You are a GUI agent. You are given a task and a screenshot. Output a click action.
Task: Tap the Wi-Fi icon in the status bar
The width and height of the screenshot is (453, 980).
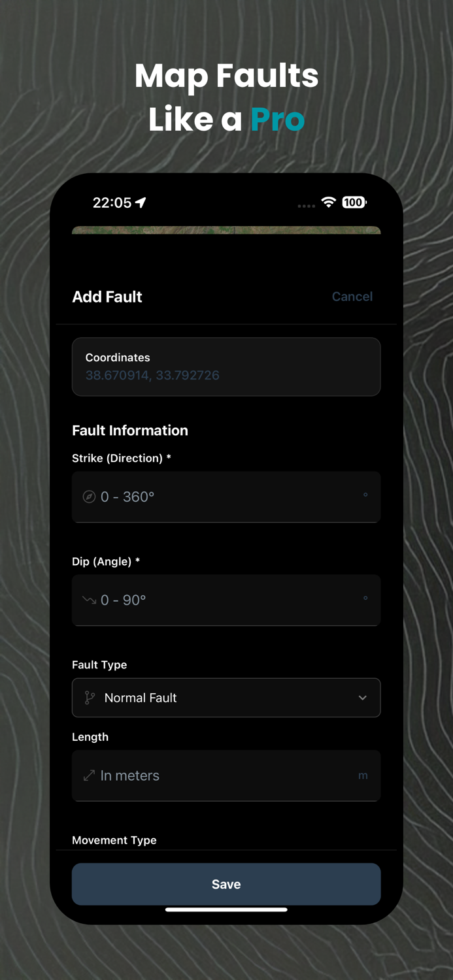point(328,203)
